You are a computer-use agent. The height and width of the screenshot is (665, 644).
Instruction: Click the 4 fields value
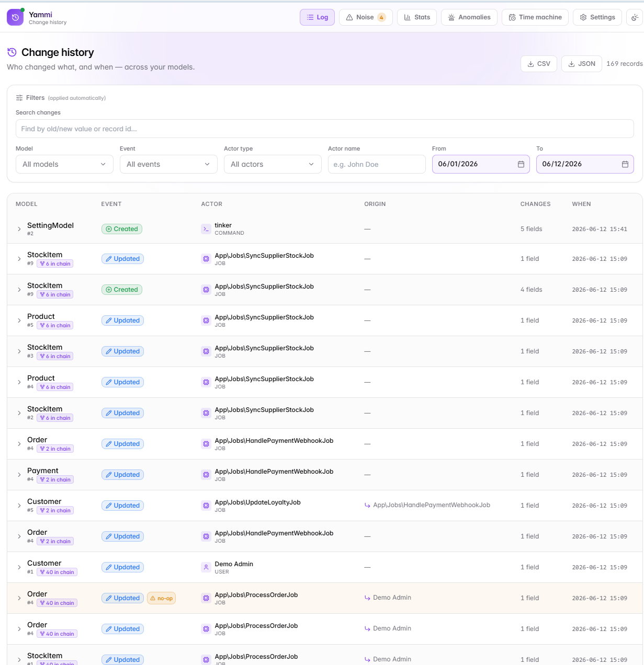tap(531, 290)
